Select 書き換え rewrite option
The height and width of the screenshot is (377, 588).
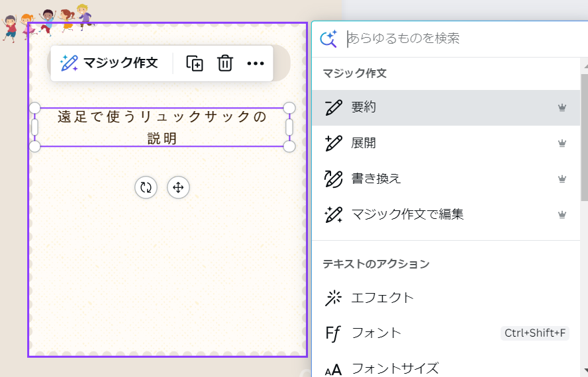point(446,179)
